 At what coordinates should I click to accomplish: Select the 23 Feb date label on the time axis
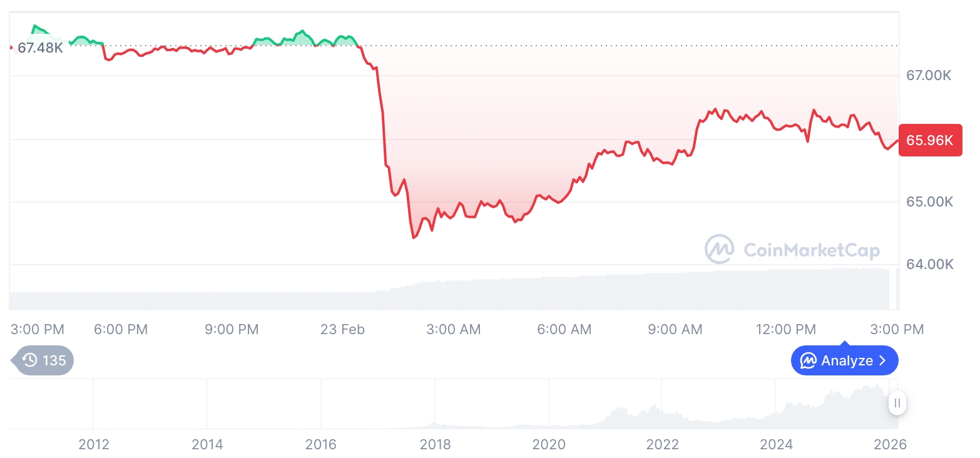(x=342, y=329)
